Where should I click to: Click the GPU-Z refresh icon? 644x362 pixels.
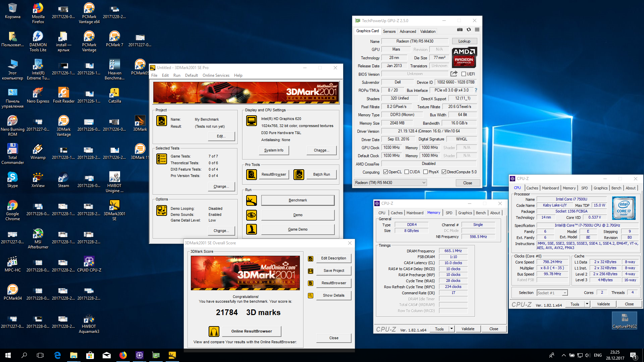[x=469, y=30]
